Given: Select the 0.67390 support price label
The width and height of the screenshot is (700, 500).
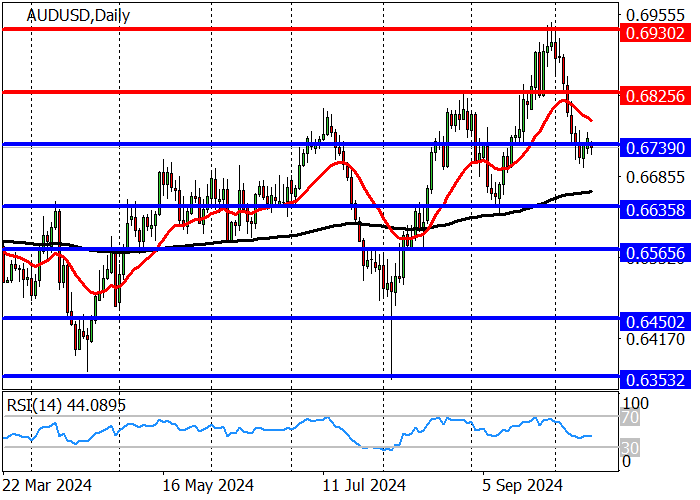Looking at the screenshot, I should click(655, 148).
